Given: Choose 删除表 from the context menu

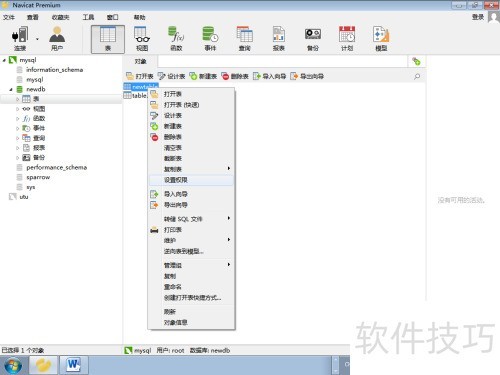Looking at the screenshot, I should coord(191,137).
